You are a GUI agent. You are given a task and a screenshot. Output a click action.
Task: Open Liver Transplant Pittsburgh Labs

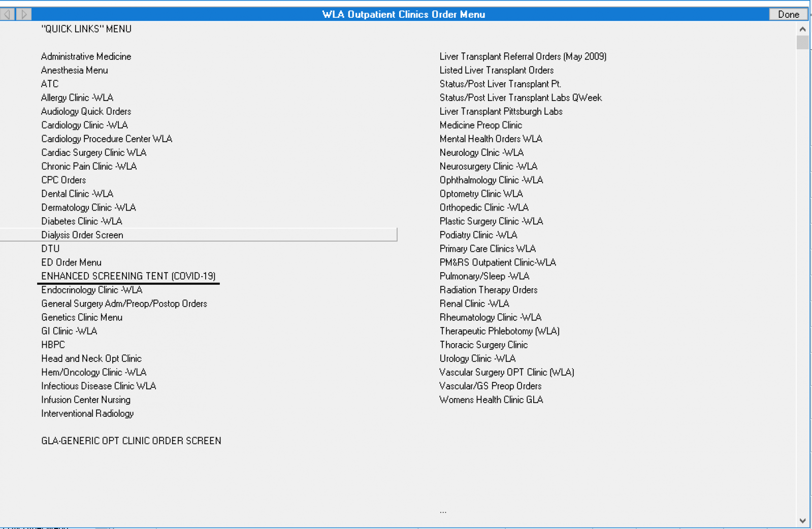(x=501, y=112)
